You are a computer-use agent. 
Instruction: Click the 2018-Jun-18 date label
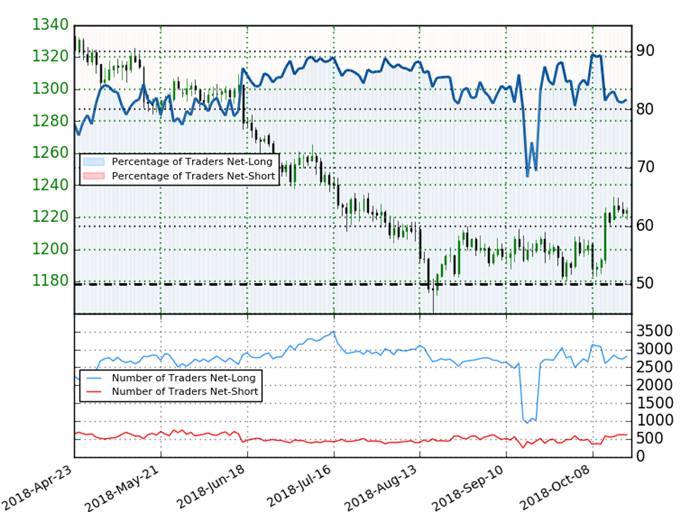coord(211,487)
